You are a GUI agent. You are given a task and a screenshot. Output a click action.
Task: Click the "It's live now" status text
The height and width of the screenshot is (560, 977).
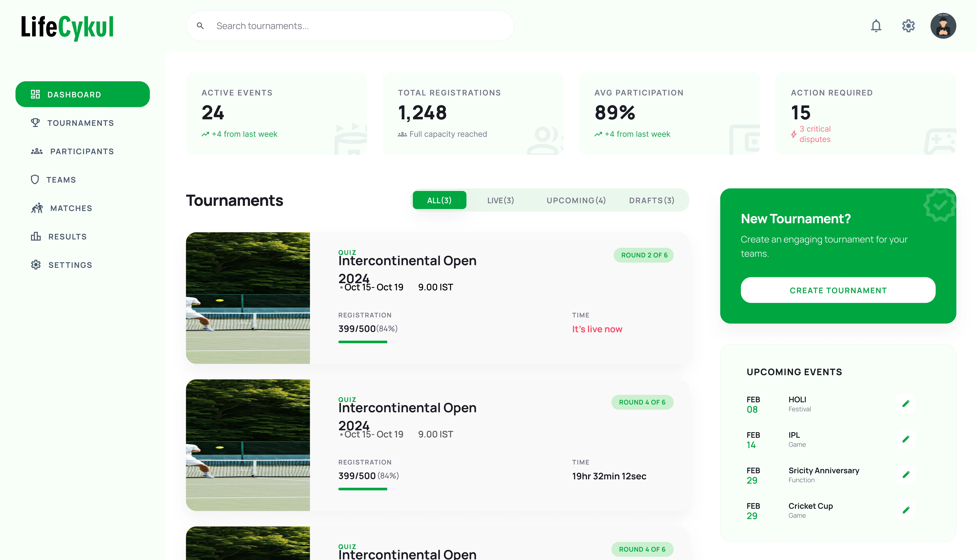coord(597,329)
